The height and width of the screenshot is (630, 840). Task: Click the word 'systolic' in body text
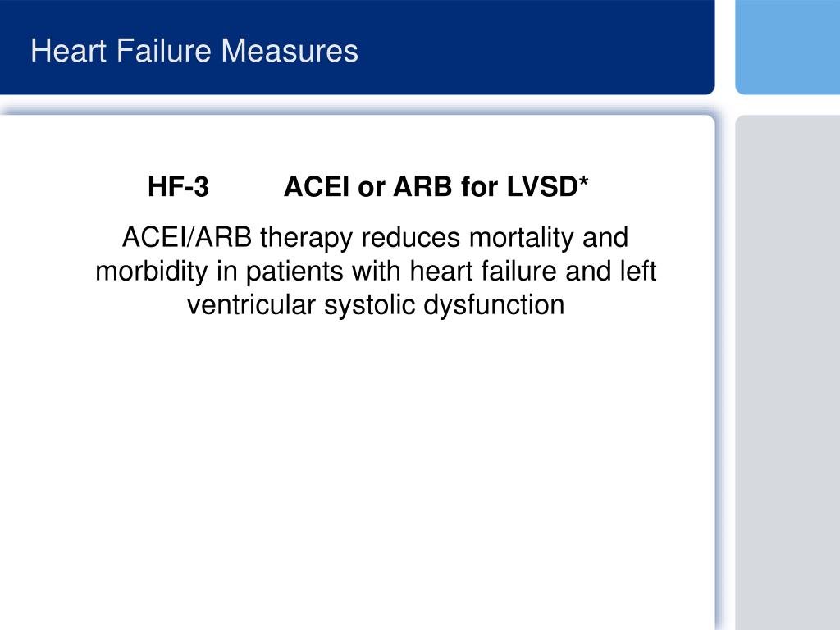(x=369, y=305)
